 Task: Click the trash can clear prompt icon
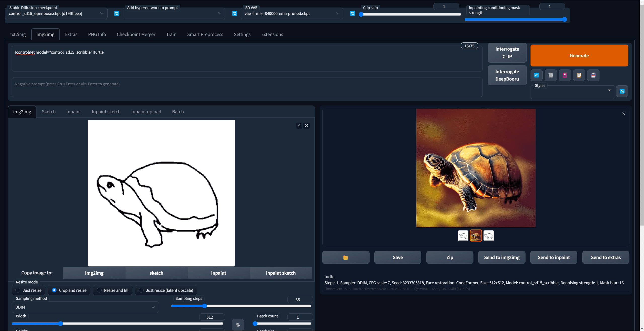pyautogui.click(x=551, y=75)
